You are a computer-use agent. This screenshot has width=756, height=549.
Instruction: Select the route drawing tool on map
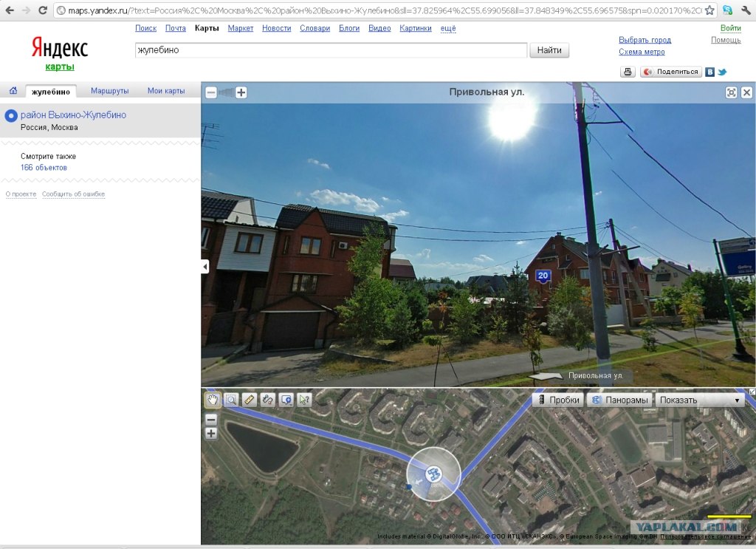point(267,400)
